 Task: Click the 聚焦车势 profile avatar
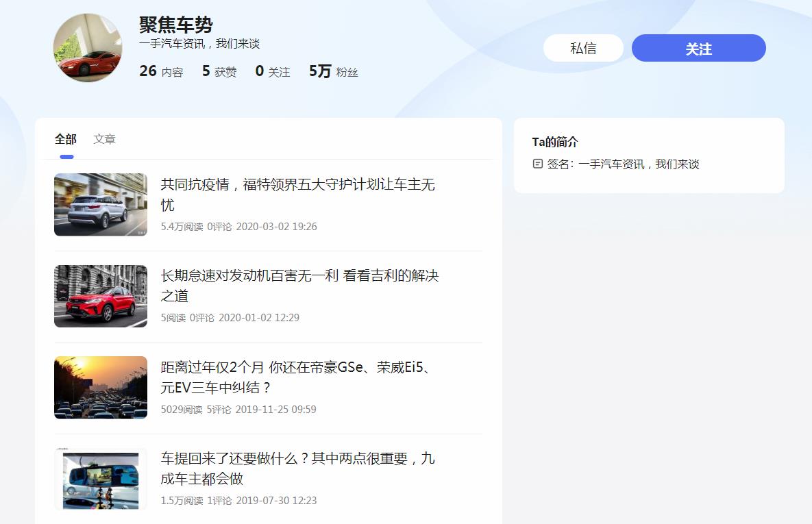88,48
